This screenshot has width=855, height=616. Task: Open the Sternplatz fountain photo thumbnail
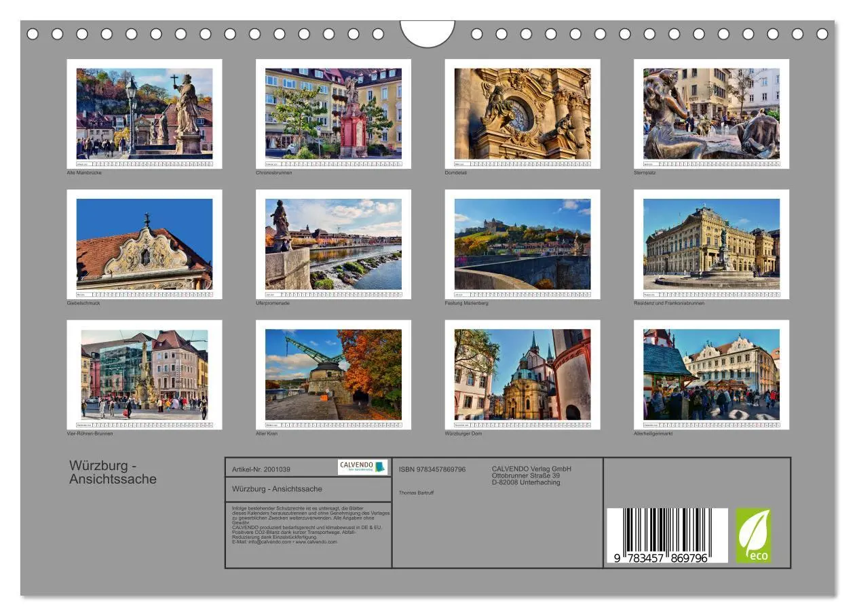point(711,114)
